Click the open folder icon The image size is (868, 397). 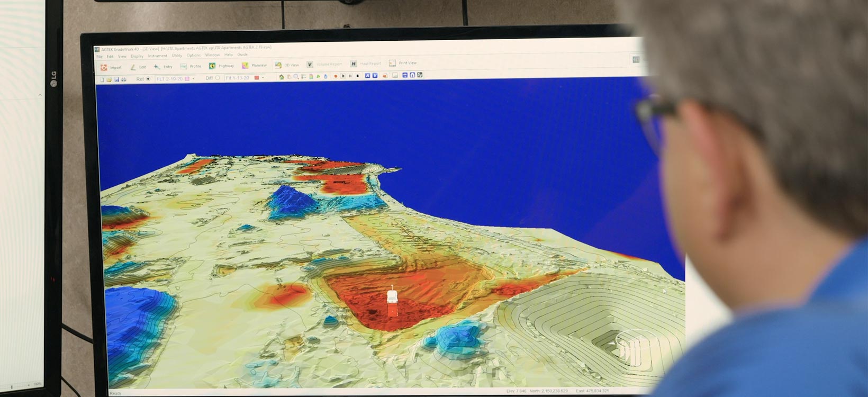pyautogui.click(x=109, y=79)
